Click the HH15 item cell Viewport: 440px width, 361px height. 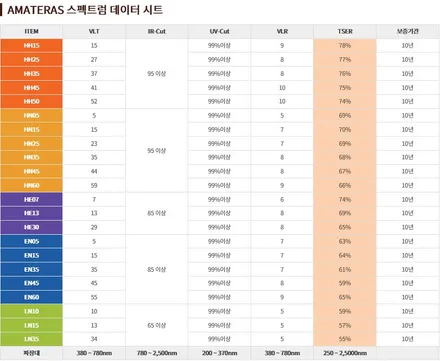click(31, 46)
